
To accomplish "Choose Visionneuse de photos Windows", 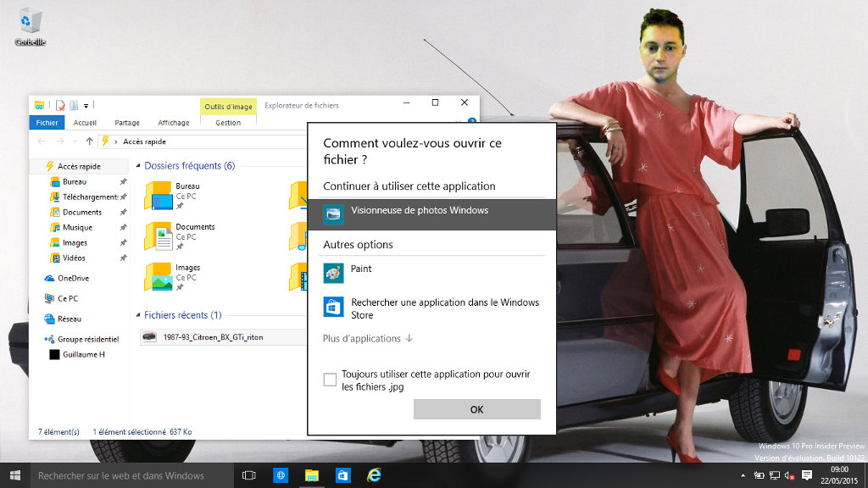I will click(x=420, y=211).
